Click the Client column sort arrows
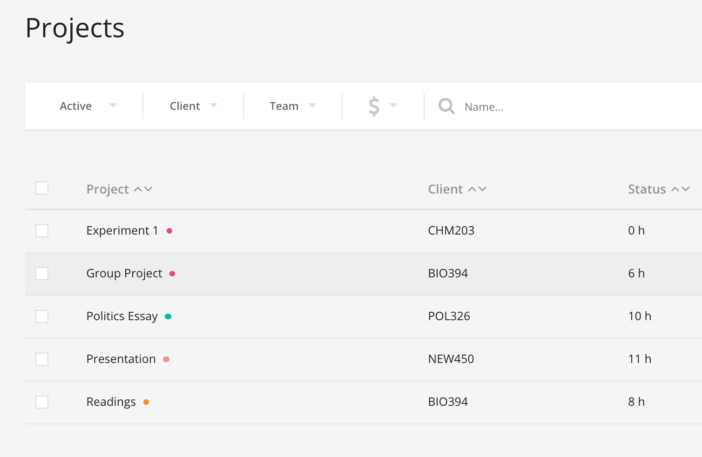This screenshot has width=702, height=457. coord(477,189)
